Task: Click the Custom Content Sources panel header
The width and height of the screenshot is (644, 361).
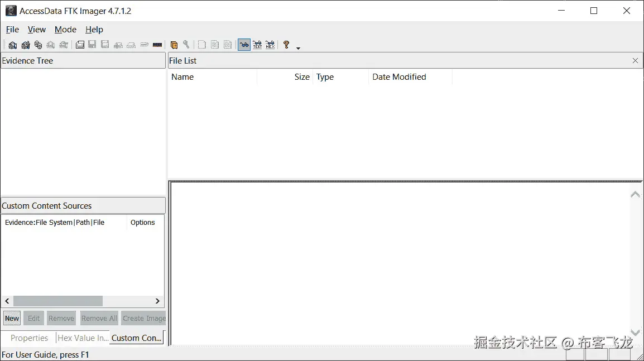Action: tap(83, 206)
